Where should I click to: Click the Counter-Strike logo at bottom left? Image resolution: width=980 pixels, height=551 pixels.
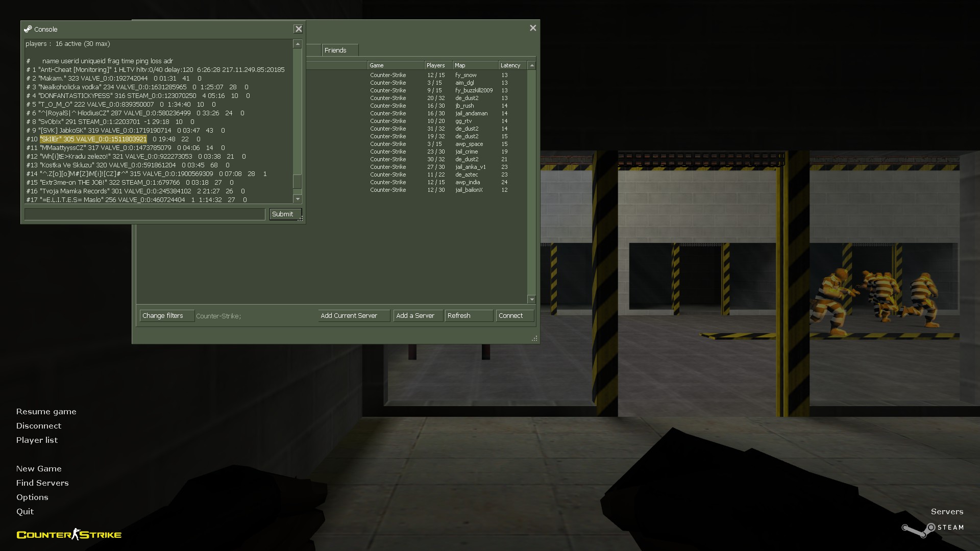(x=69, y=534)
